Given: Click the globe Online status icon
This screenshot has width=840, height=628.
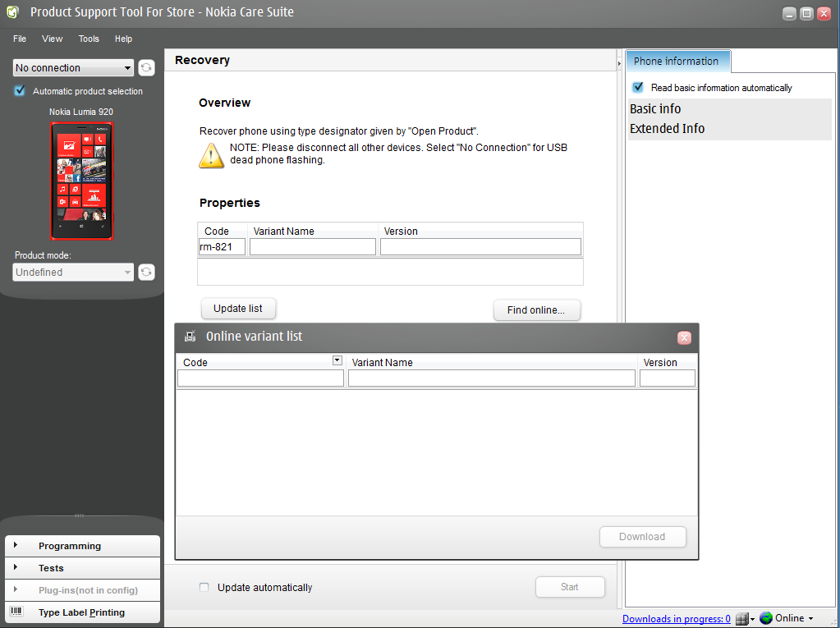Looking at the screenshot, I should [766, 618].
